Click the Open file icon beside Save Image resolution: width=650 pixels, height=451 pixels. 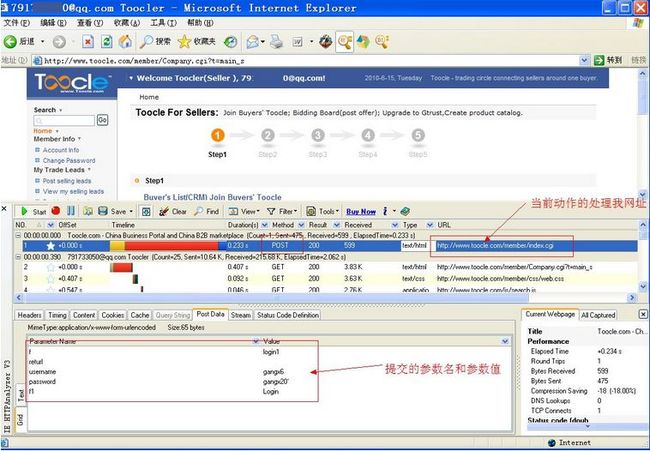88,211
